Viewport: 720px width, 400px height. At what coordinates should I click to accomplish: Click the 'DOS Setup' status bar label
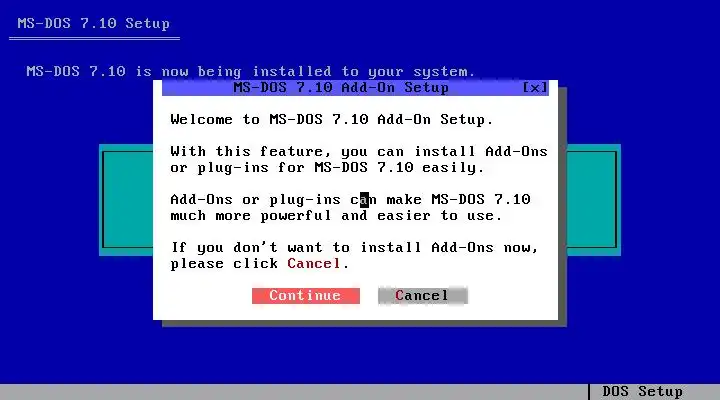pyautogui.click(x=642, y=392)
